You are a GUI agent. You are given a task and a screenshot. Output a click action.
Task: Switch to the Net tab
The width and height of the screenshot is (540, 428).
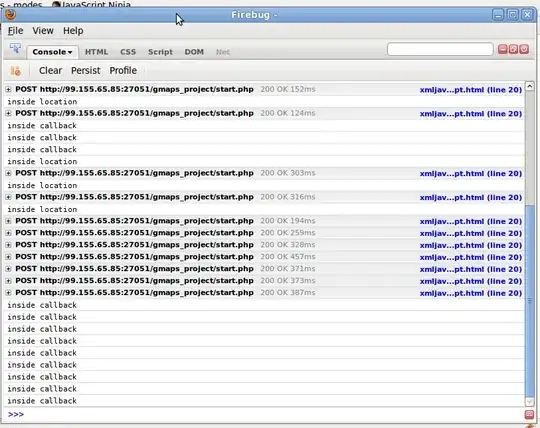coord(223,52)
